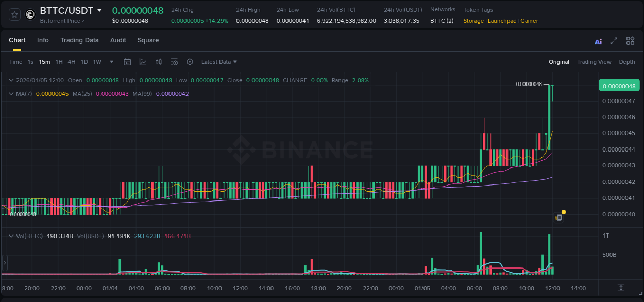This screenshot has height=302, width=644.
Task: Switch to the Trading Data tab
Action: pyautogui.click(x=79, y=40)
